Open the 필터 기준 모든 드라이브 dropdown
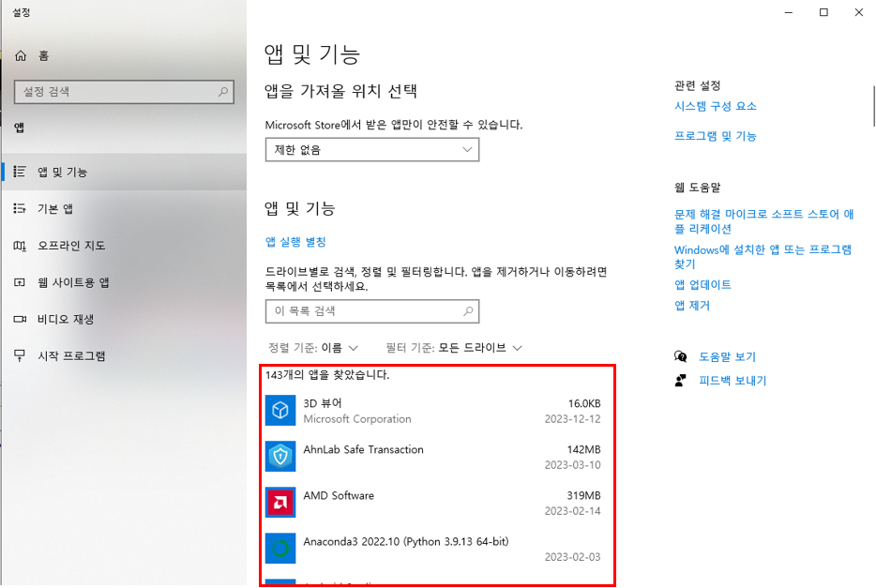This screenshot has height=588, width=876. (x=454, y=348)
